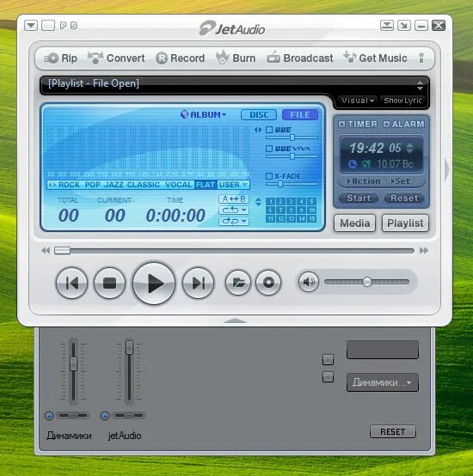The height and width of the screenshot is (476, 473).
Task: Mute sound with the speaker icon
Action: [309, 282]
